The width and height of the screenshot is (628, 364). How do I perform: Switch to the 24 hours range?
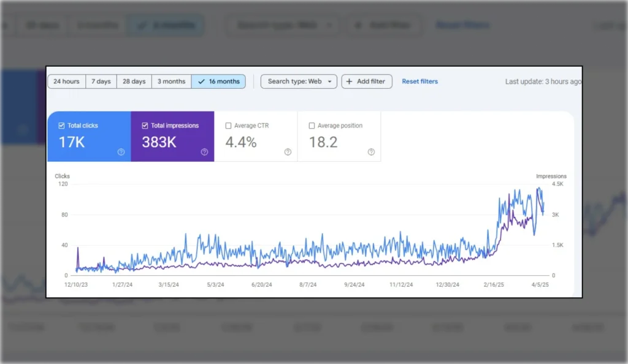(x=66, y=82)
